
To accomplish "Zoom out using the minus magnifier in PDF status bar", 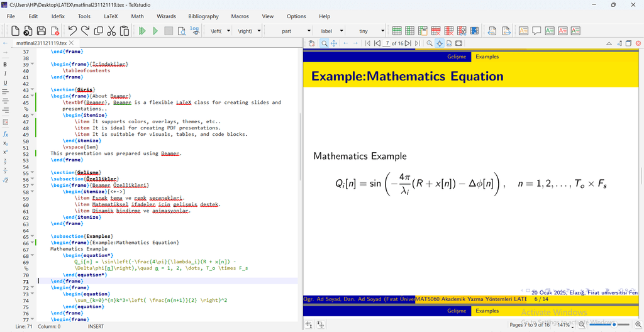I will [582, 324].
